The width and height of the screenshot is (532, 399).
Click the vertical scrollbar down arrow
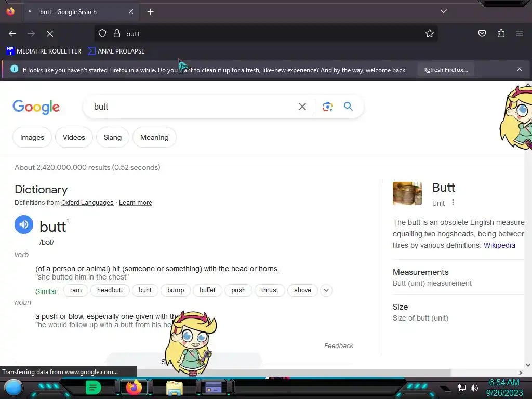[x=528, y=365]
